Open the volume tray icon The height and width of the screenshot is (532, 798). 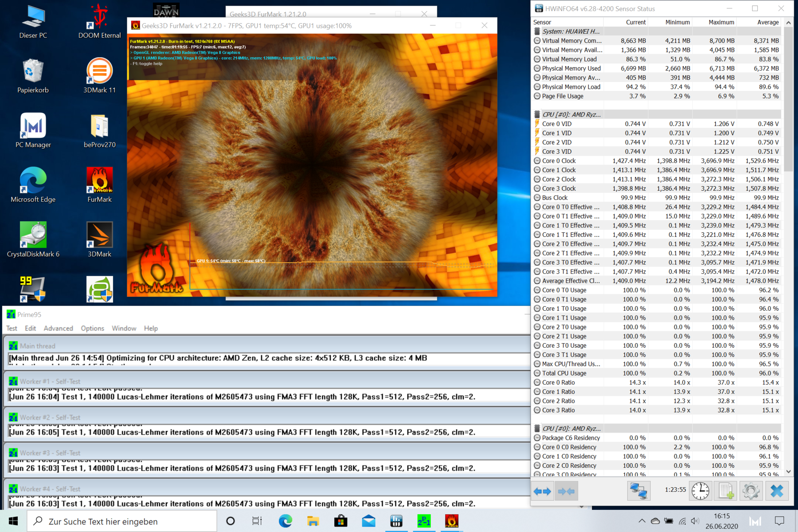click(695, 521)
